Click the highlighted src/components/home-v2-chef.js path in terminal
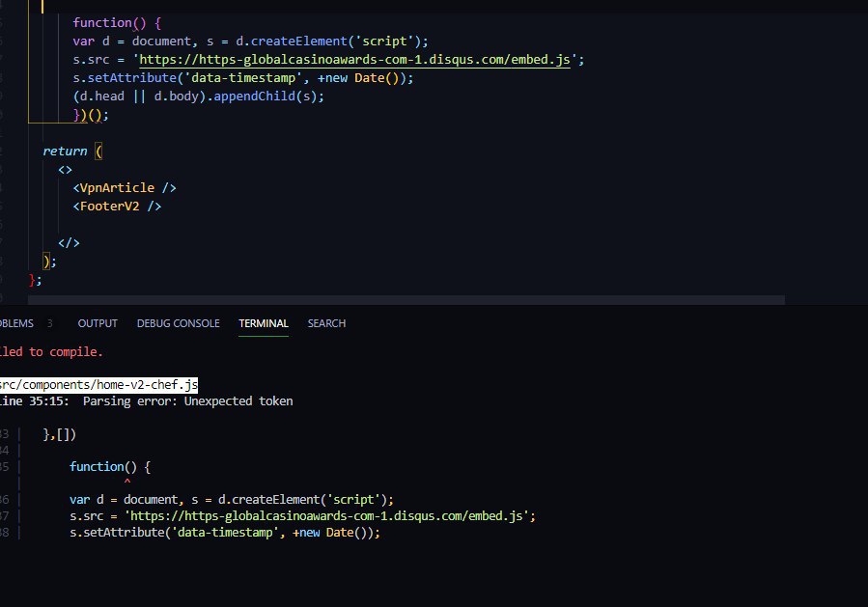The width and height of the screenshot is (868, 607). (x=98, y=385)
